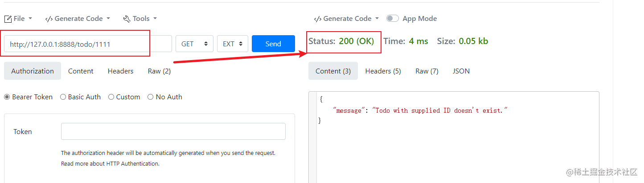
Task: Open the request Raw (2) tab
Action: 159,71
